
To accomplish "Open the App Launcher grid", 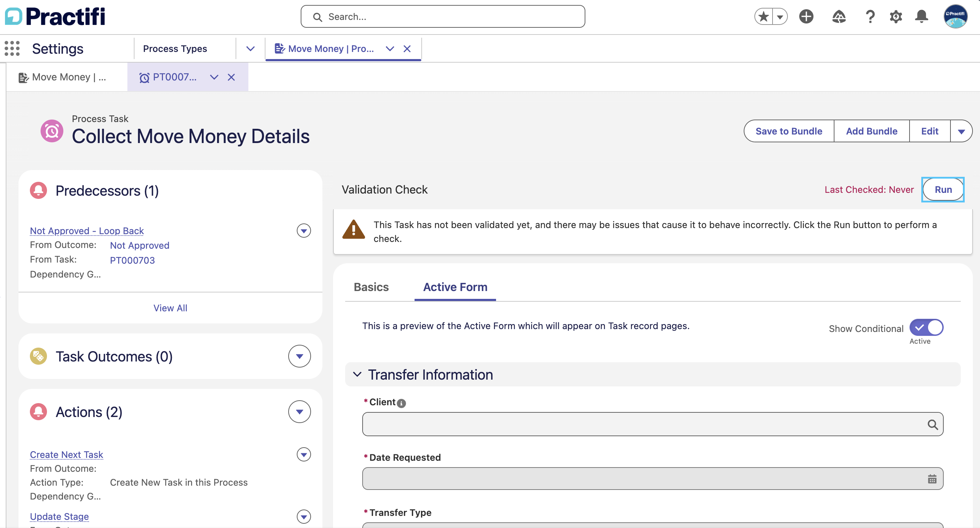I will coord(12,49).
